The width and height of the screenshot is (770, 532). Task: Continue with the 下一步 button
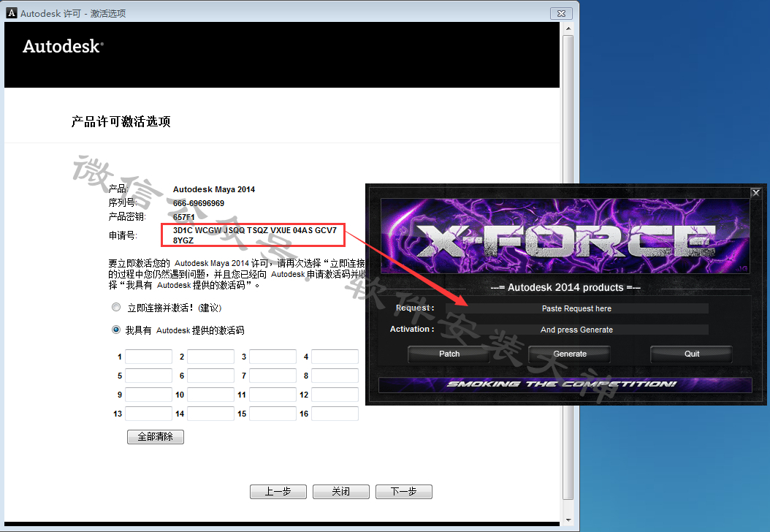(404, 492)
